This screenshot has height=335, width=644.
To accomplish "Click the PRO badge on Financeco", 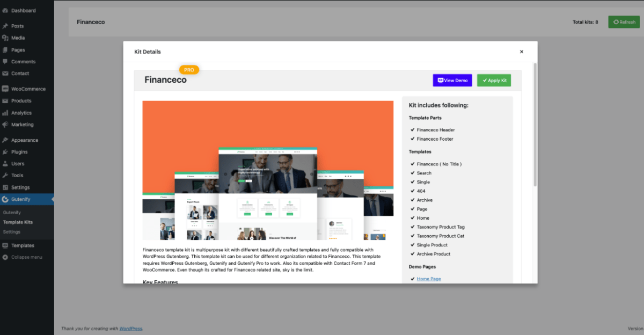I will pos(189,70).
